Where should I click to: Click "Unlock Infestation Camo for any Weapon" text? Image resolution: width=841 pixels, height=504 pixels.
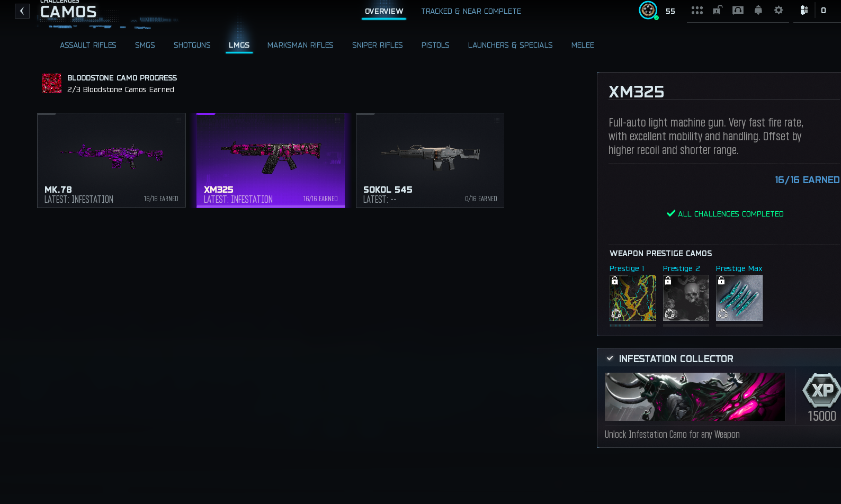pyautogui.click(x=672, y=434)
